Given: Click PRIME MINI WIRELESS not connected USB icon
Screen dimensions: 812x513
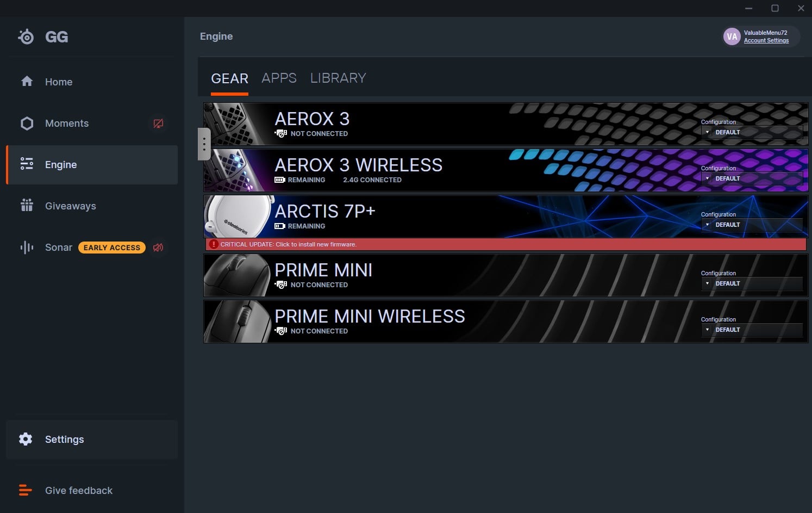Looking at the screenshot, I should point(280,331).
